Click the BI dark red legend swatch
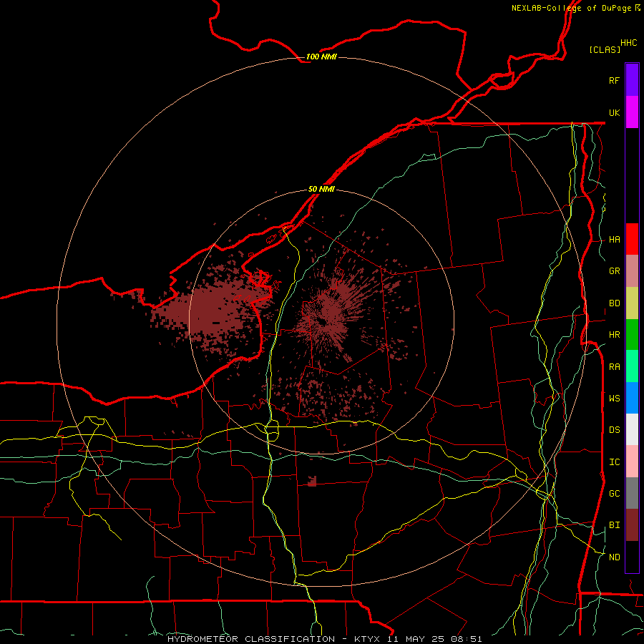The height and width of the screenshot is (644, 644). [632, 525]
